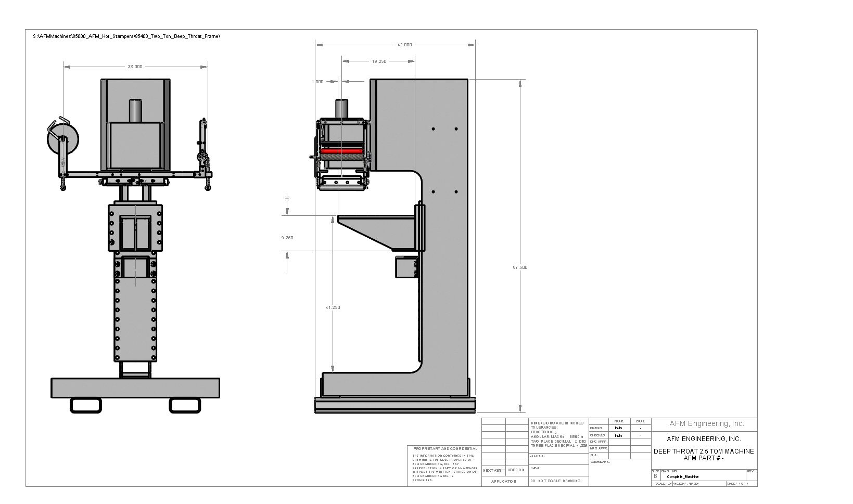Click the DEEP THROAT 2.5 TOM MACHINE title
The height and width of the screenshot is (504, 853).
pos(704,451)
